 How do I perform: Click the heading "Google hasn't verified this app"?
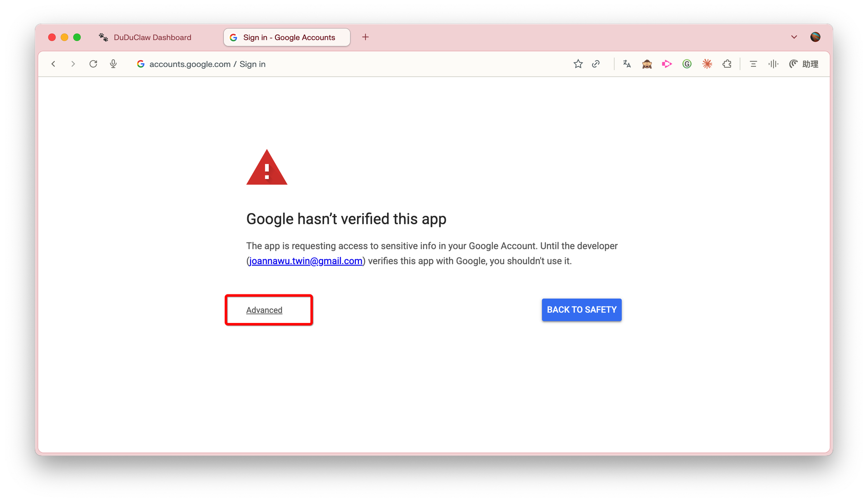pyautogui.click(x=346, y=219)
